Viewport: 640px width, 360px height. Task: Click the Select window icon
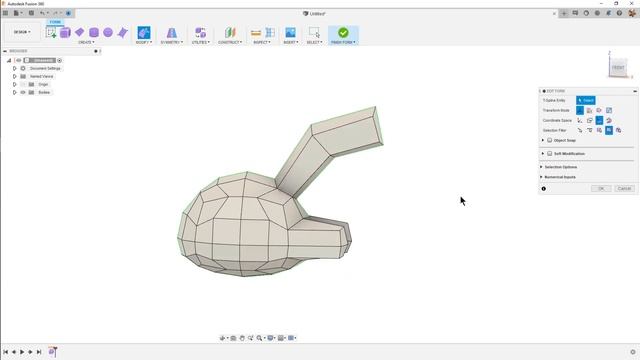(x=314, y=32)
